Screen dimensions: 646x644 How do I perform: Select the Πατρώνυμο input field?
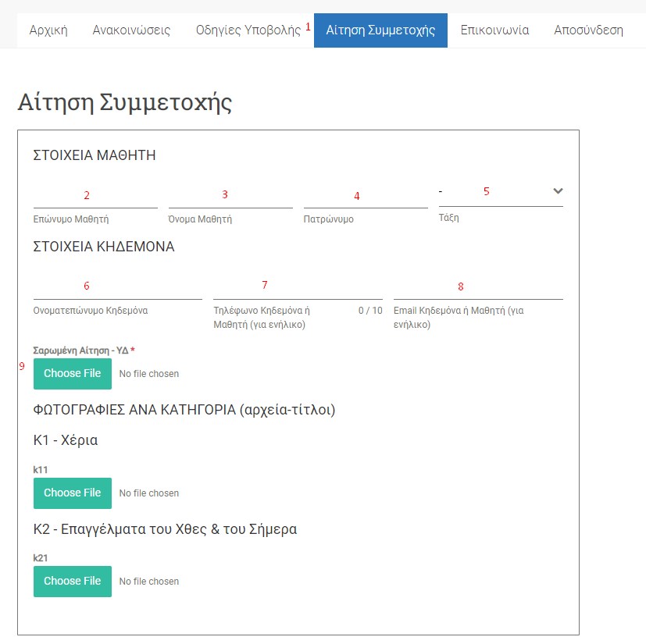pyautogui.click(x=366, y=196)
